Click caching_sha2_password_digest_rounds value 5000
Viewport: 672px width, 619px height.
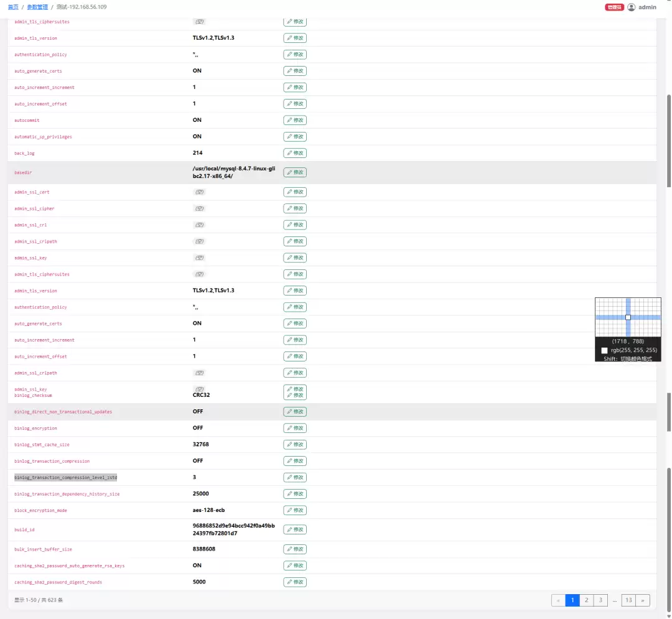pyautogui.click(x=199, y=582)
